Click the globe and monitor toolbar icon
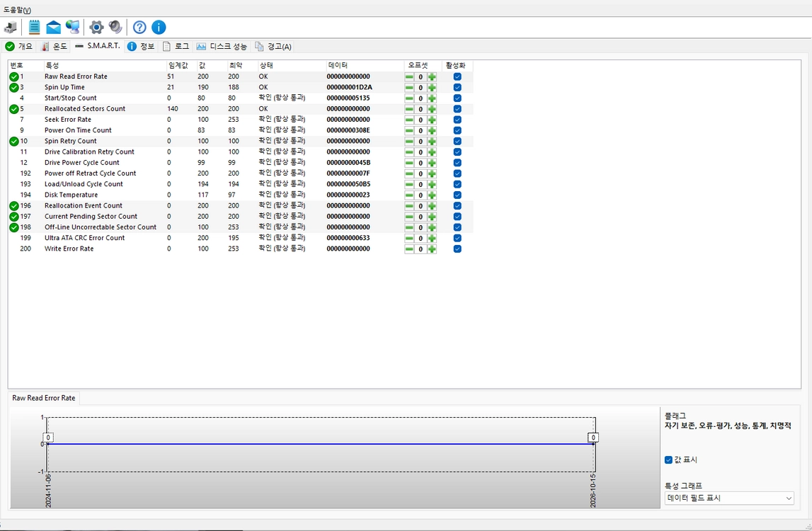 72,28
